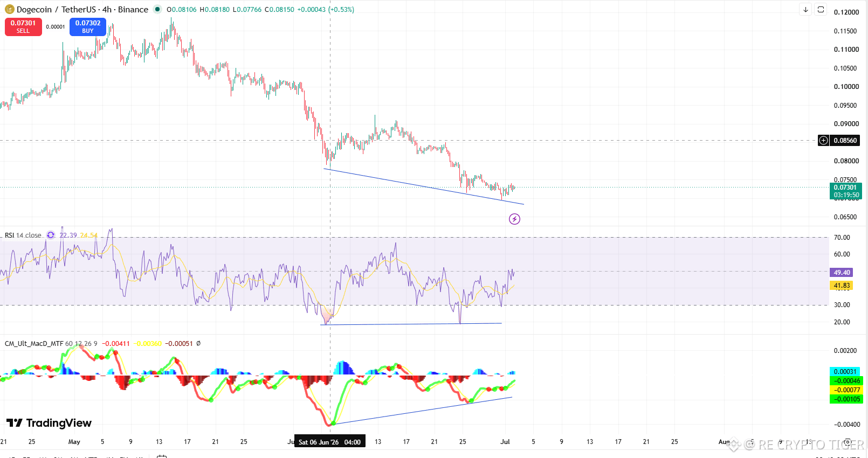Click the change value +0.00043 (+0.53%)
This screenshot has width=868, height=458.
point(326,10)
